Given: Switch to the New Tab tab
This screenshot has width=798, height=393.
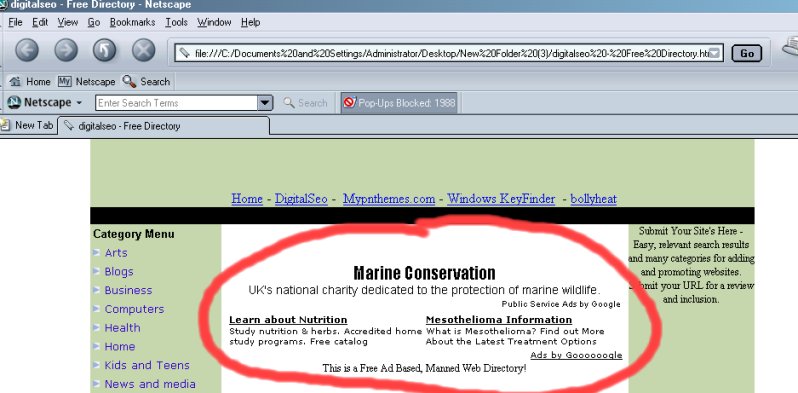Looking at the screenshot, I should tap(28, 125).
